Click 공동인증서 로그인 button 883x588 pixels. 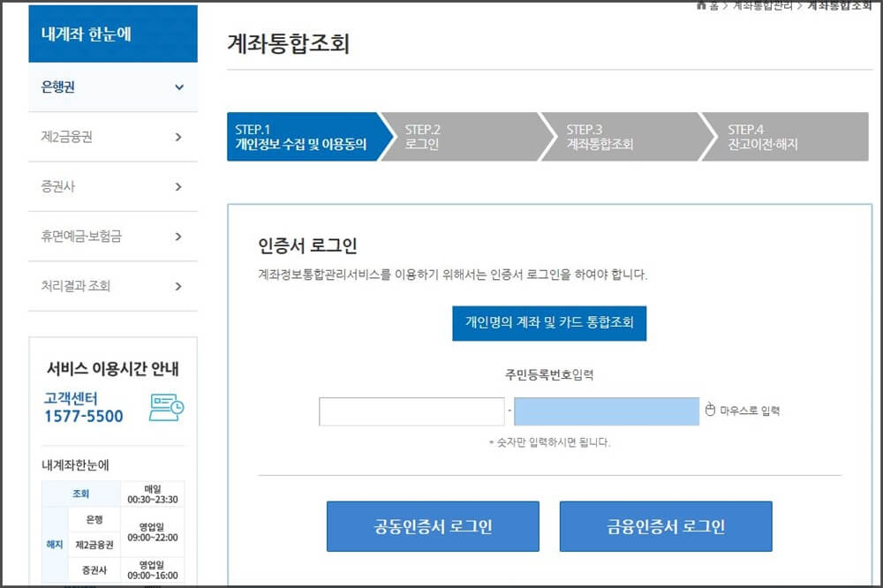[433, 526]
